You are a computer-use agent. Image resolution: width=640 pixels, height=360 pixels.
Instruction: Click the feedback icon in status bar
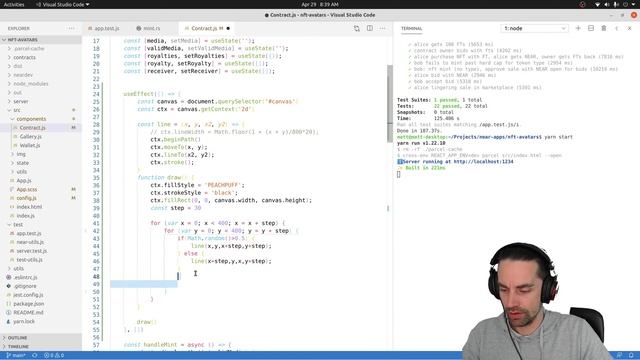(x=619, y=356)
